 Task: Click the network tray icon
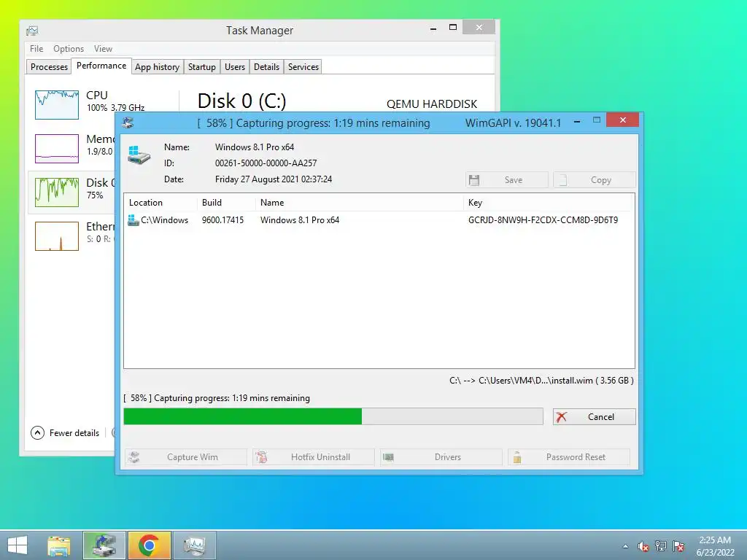coord(661,546)
